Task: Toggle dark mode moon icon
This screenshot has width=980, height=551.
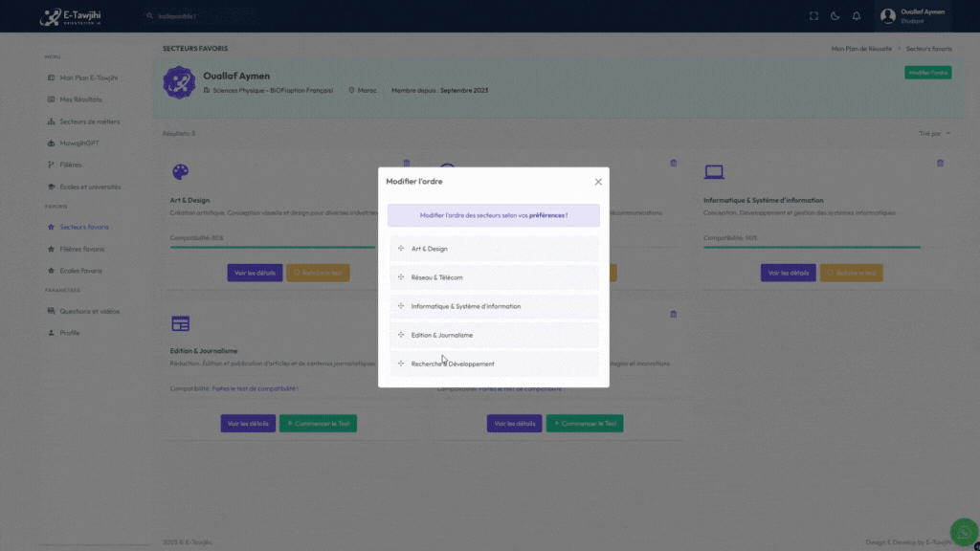Action: tap(835, 16)
